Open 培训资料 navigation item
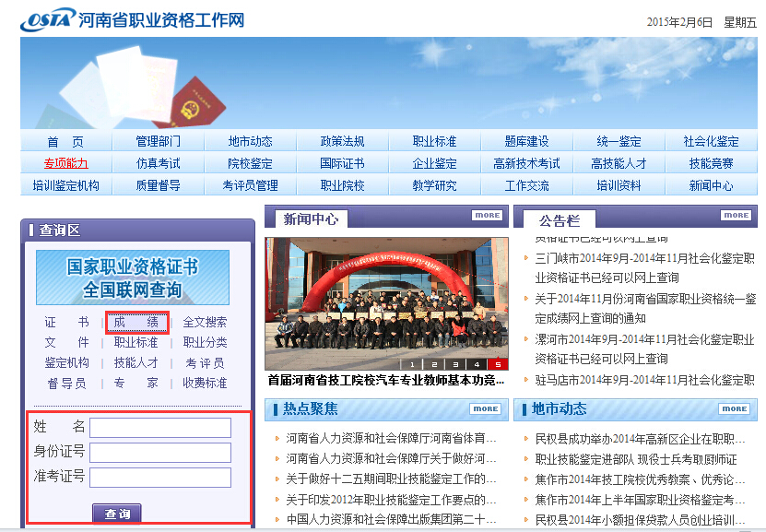The width and height of the screenshot is (766, 532). [619, 185]
